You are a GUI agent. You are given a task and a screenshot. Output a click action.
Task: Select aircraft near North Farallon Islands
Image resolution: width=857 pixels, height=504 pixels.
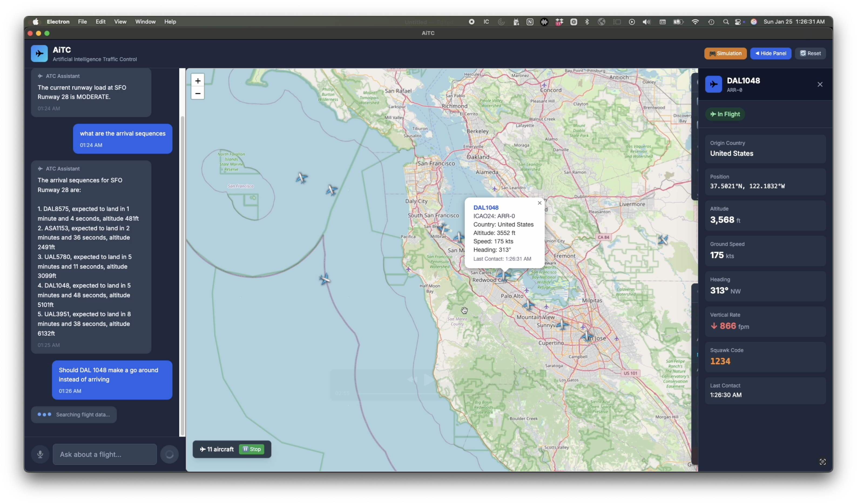pyautogui.click(x=301, y=178)
